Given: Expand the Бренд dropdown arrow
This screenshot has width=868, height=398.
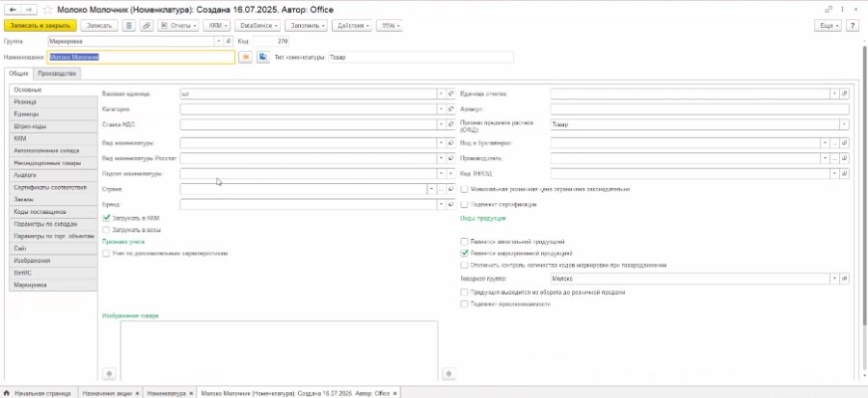Looking at the screenshot, I should point(441,204).
